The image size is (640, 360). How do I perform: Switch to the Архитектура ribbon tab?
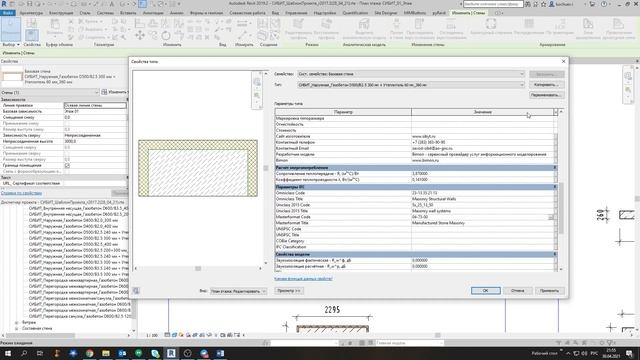pyautogui.click(x=31, y=13)
